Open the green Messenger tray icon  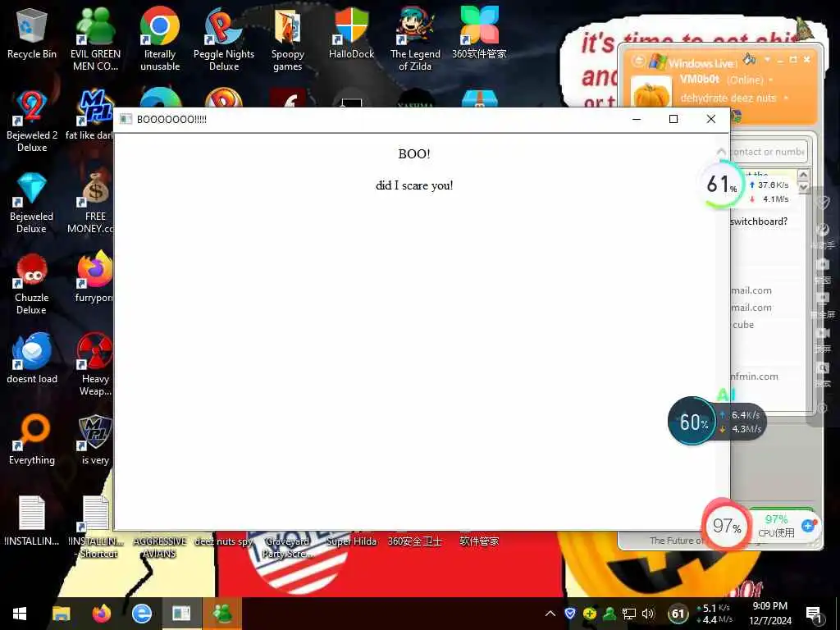point(609,614)
